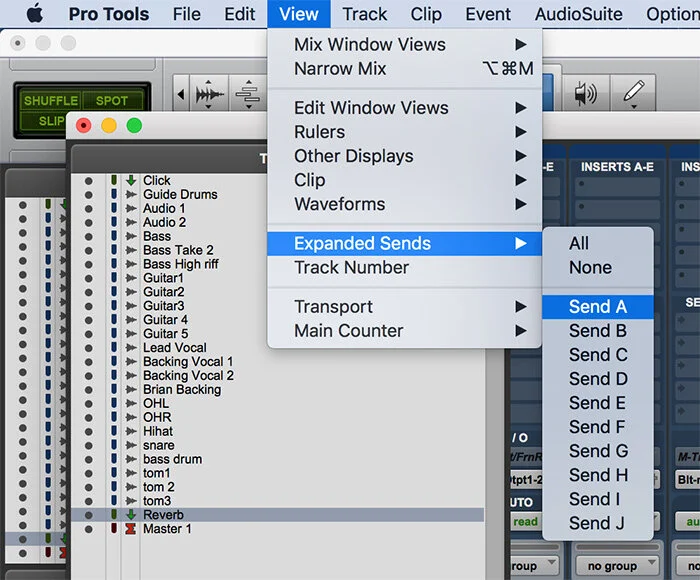This screenshot has height=580, width=700.
Task: Expand the Transport submenu
Action: pos(404,307)
